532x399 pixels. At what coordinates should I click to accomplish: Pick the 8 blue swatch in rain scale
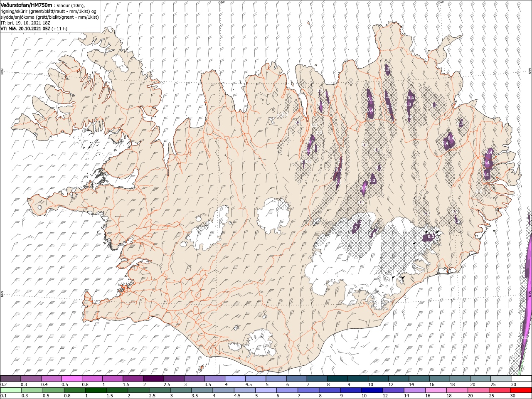point(330,390)
